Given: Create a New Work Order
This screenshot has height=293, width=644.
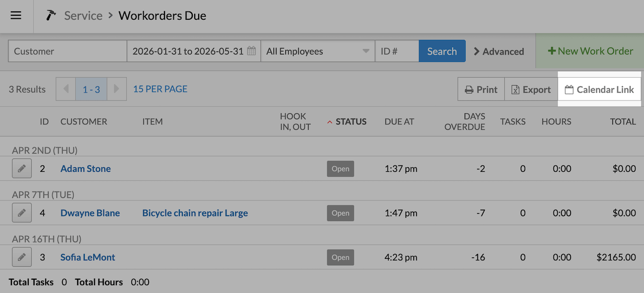Looking at the screenshot, I should pyautogui.click(x=590, y=50).
